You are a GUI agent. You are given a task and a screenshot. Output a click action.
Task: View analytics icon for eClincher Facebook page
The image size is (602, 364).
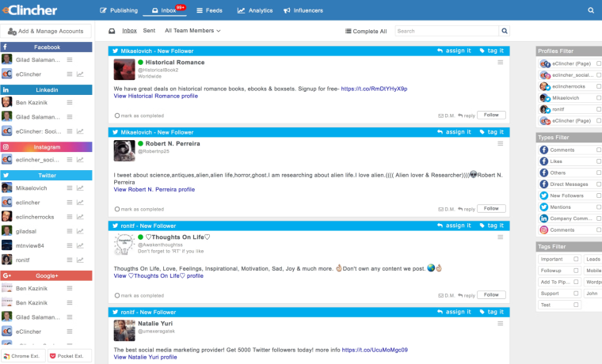click(80, 74)
